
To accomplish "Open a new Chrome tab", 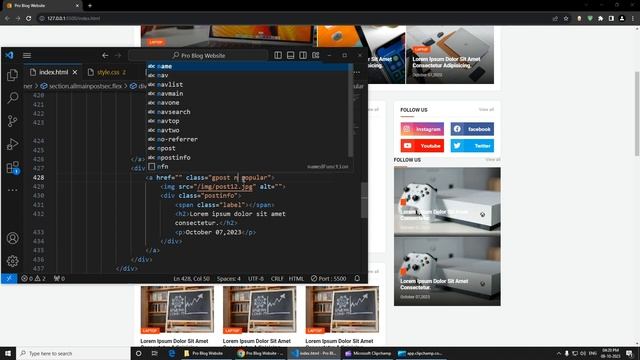I will click(90, 6).
